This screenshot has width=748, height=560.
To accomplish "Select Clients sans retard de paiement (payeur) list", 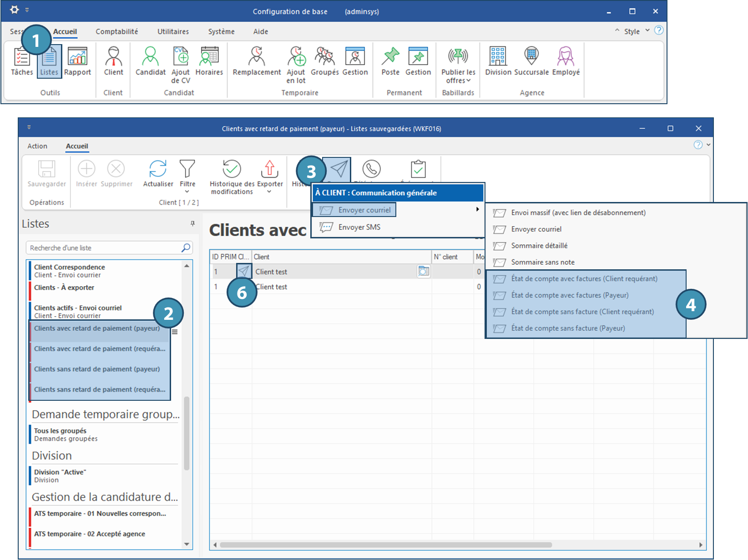I will point(97,369).
